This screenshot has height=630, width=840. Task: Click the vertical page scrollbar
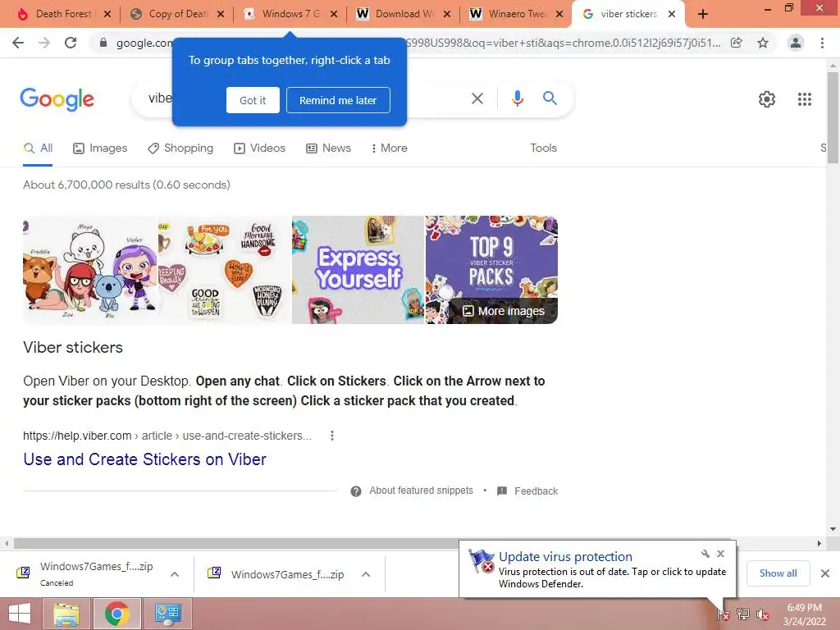tap(833, 118)
